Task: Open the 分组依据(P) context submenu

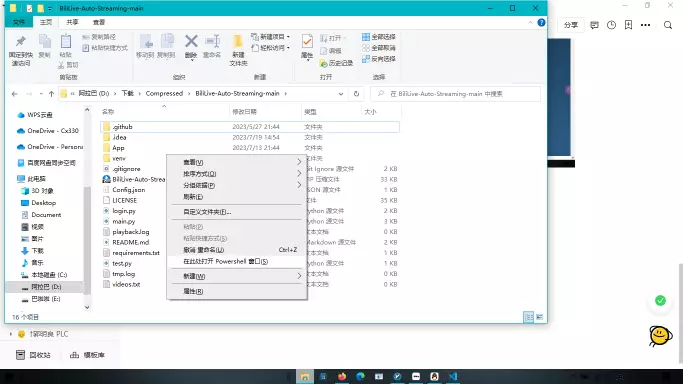Action: (237, 185)
